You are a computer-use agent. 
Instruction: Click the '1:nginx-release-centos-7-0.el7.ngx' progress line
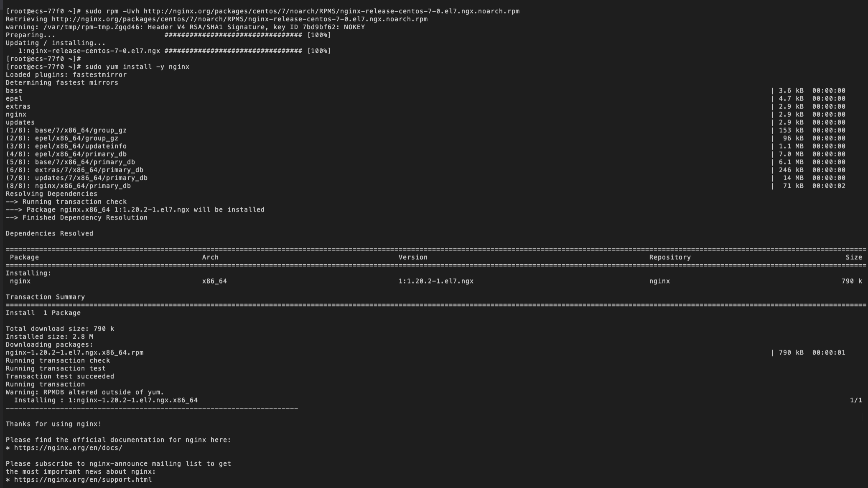point(175,51)
